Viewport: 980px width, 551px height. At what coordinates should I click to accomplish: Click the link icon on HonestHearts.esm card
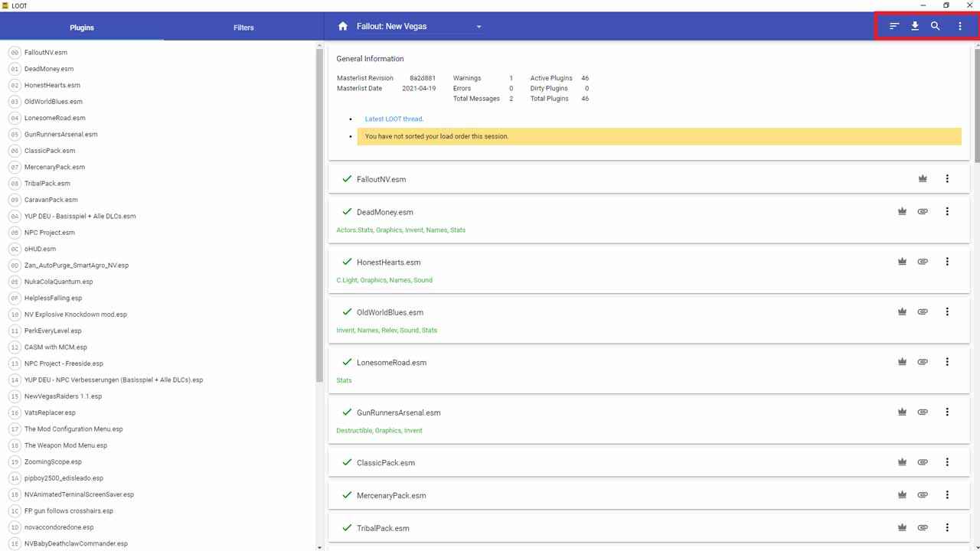click(923, 262)
